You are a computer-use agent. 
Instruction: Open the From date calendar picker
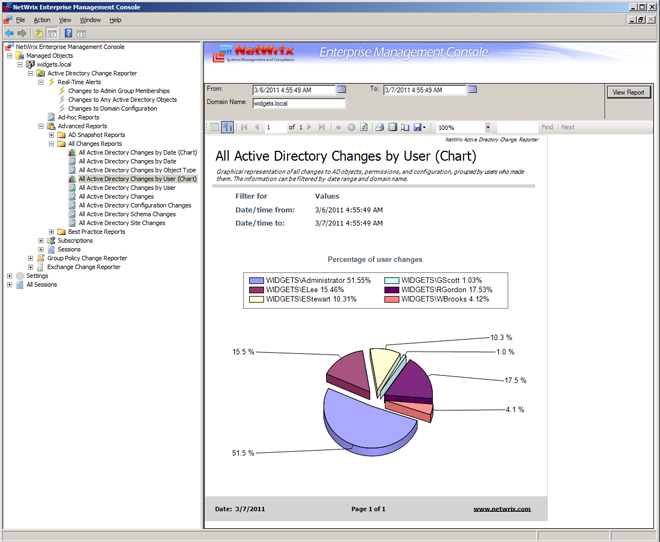(341, 89)
